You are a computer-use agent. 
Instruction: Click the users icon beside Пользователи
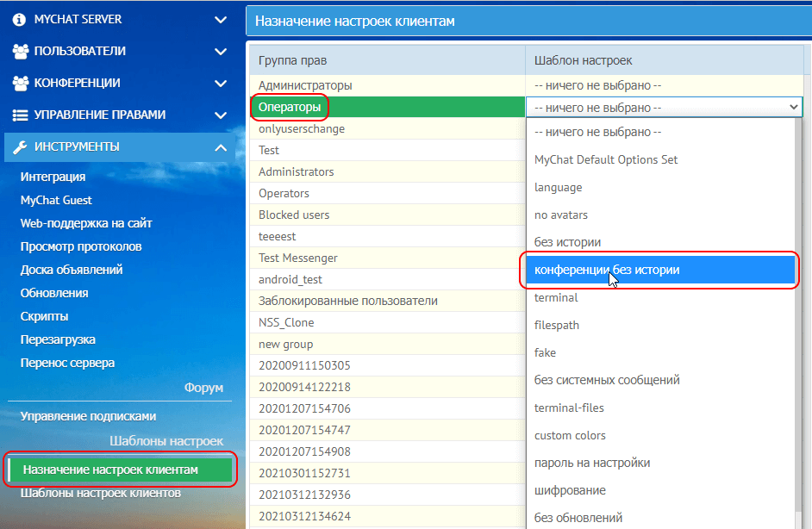coord(21,51)
